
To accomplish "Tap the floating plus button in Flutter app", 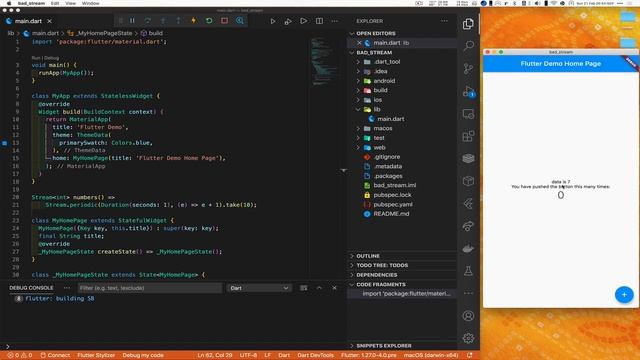I will (624, 295).
